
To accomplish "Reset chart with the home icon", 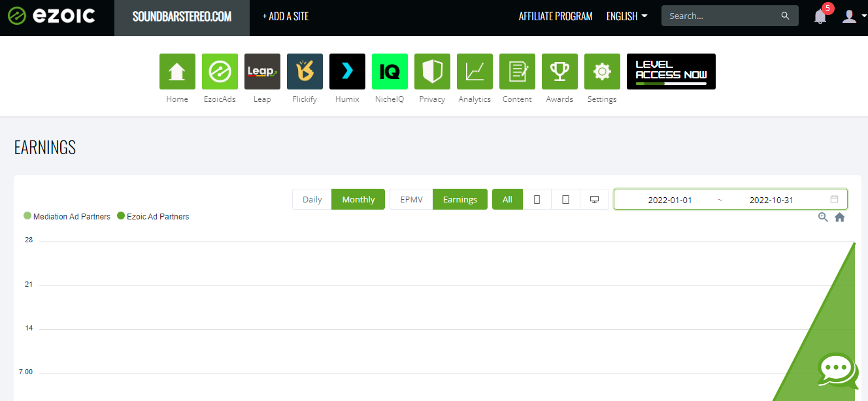I will coord(840,217).
